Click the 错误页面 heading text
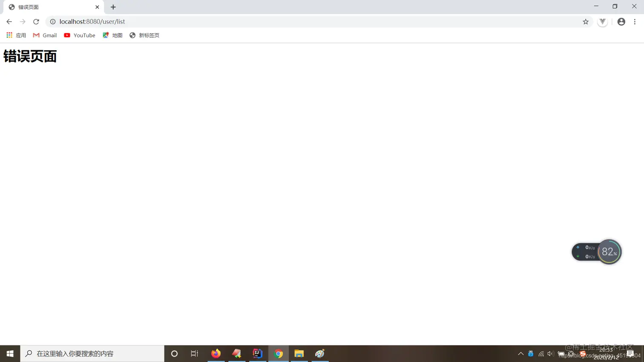Screen dimensions: 644x362 click(30, 56)
